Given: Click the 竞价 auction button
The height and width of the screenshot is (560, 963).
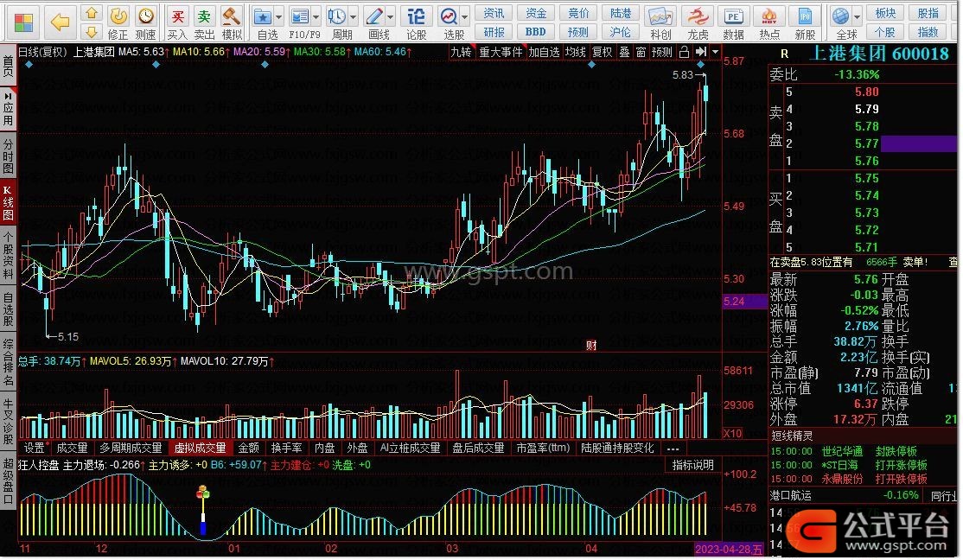Looking at the screenshot, I should (x=578, y=13).
